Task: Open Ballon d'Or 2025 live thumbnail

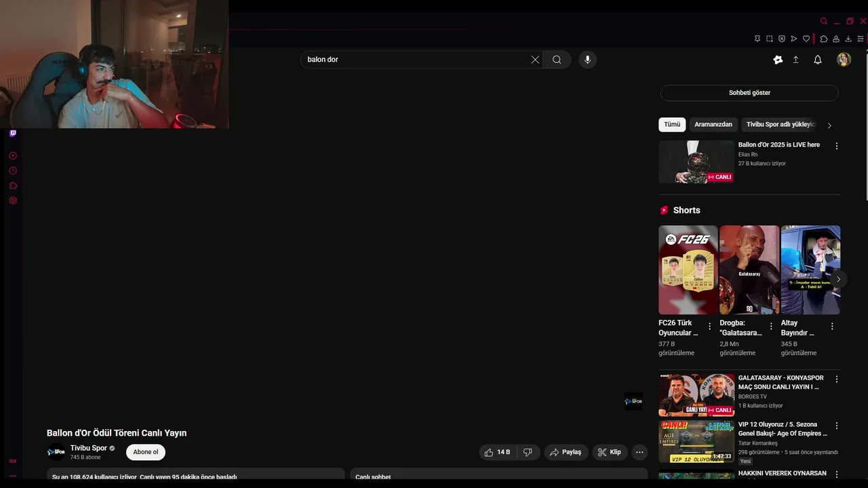Action: tap(696, 162)
